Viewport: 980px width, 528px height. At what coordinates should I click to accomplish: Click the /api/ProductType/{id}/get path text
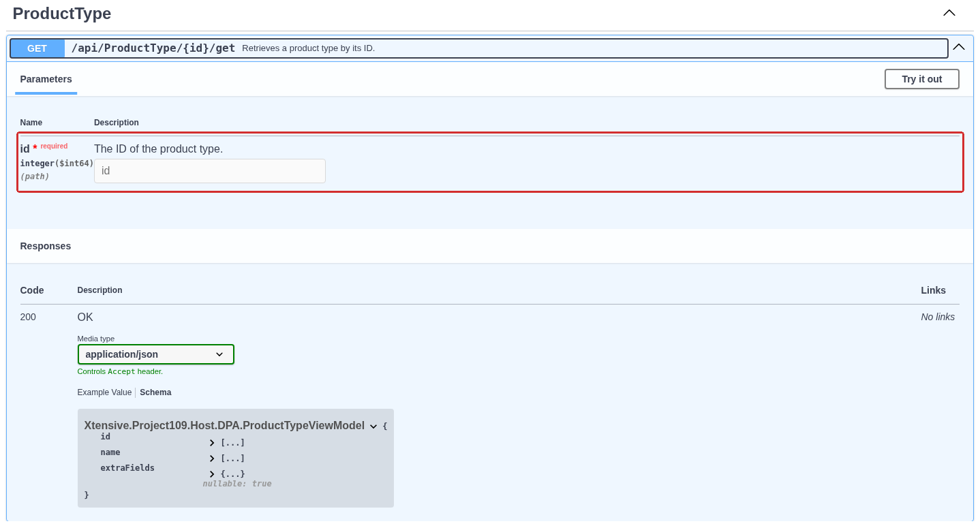pos(153,48)
